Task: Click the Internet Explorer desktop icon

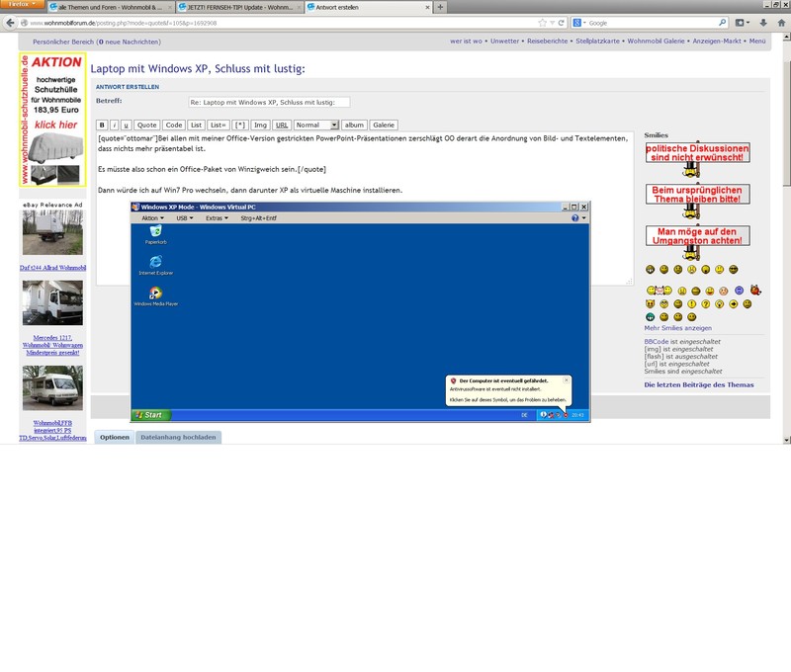Action: 155,262
